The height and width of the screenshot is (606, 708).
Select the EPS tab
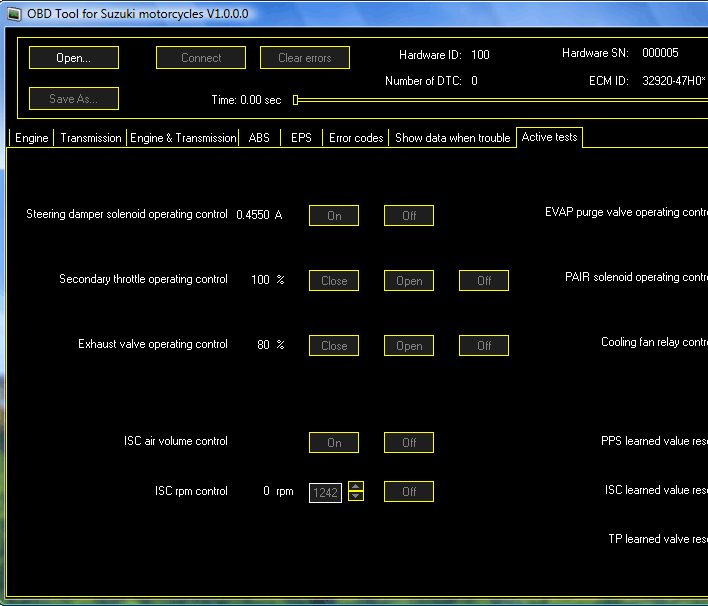(301, 138)
